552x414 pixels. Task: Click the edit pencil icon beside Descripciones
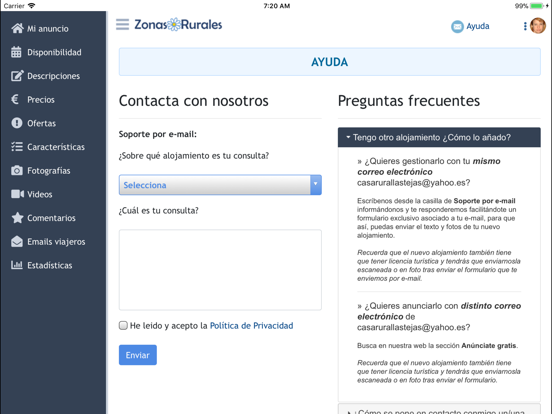pyautogui.click(x=17, y=76)
